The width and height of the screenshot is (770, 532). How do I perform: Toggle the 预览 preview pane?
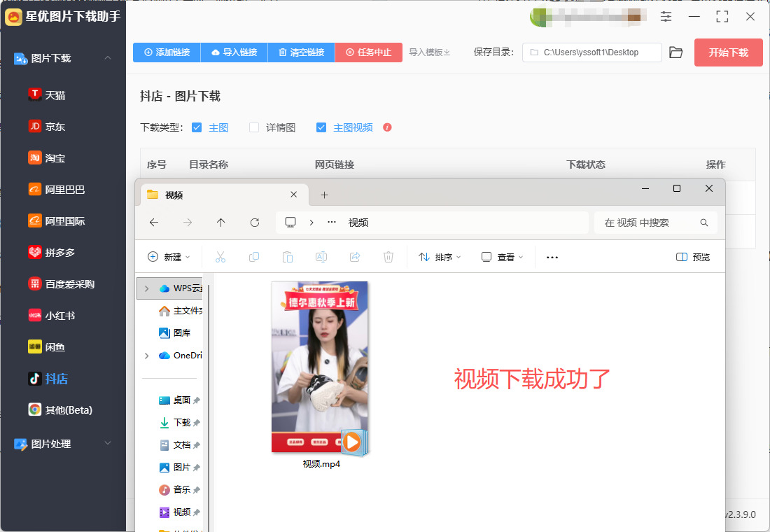pyautogui.click(x=693, y=257)
